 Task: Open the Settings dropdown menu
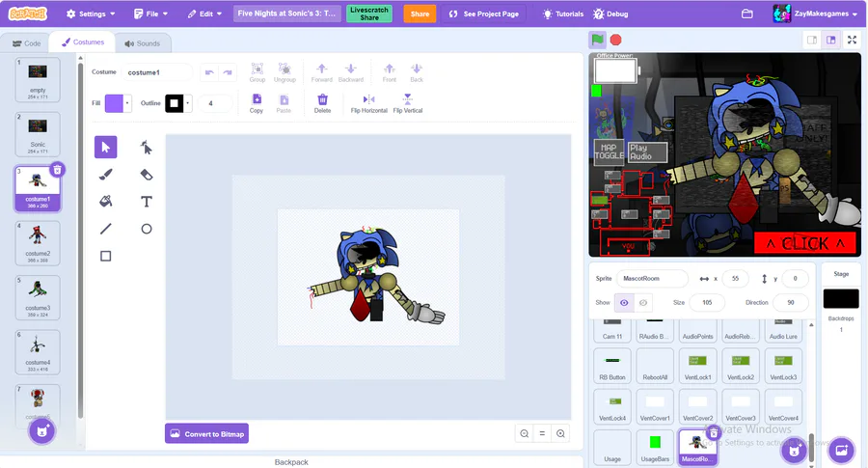(91, 14)
